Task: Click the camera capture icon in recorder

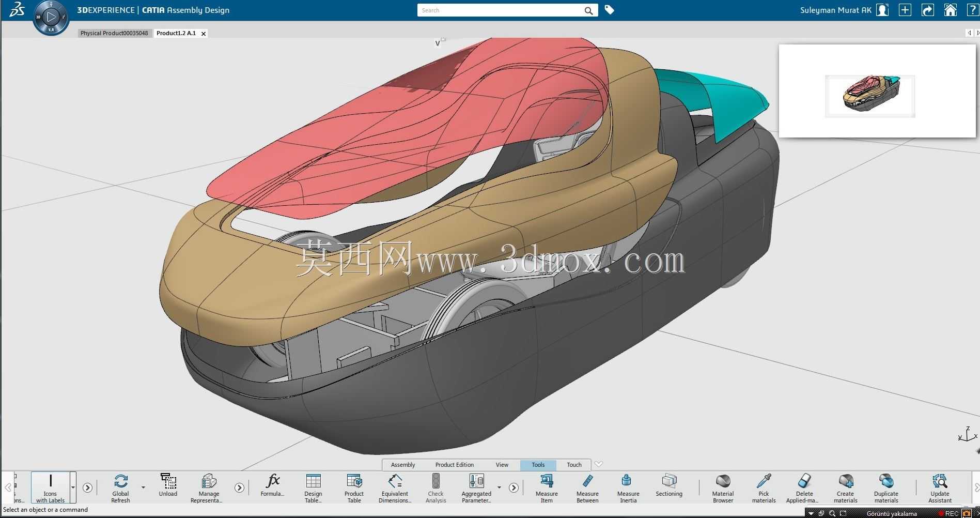Action: pyautogui.click(x=967, y=513)
